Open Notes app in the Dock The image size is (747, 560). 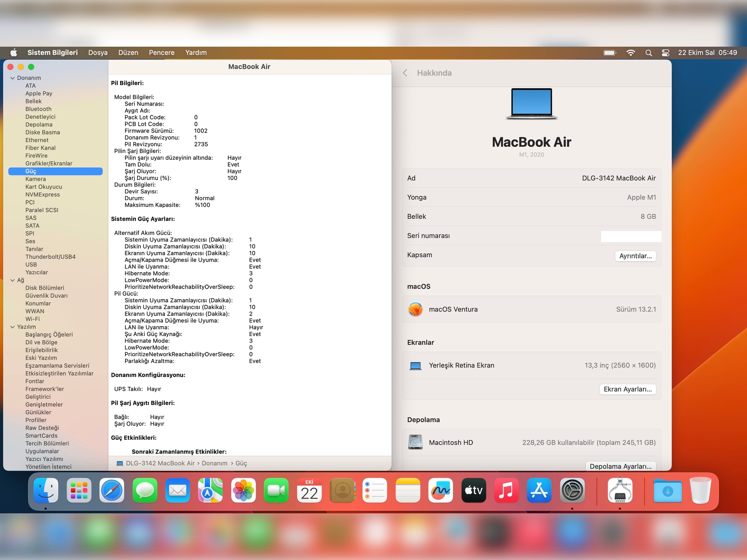[408, 490]
